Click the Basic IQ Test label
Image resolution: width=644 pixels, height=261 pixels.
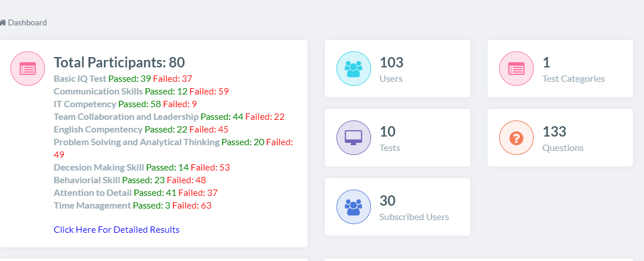coord(80,78)
